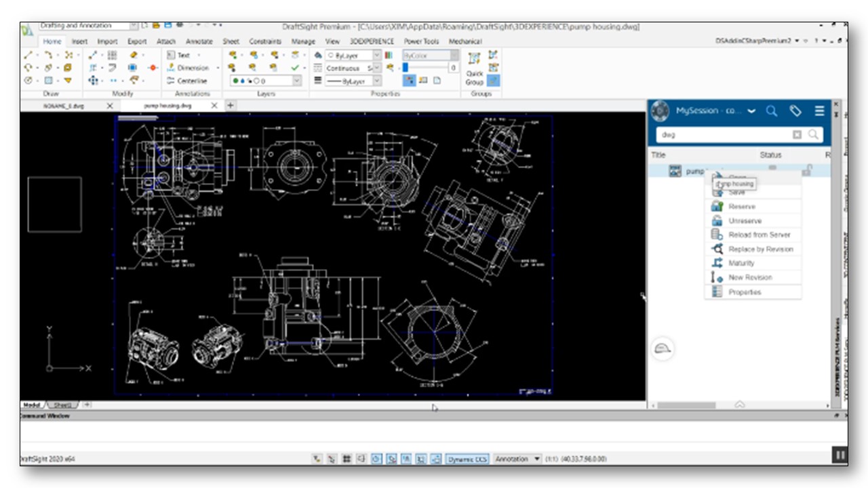This screenshot has width=868, height=488.
Task: Open the hamburger menu in the MySession panel
Action: click(x=820, y=111)
